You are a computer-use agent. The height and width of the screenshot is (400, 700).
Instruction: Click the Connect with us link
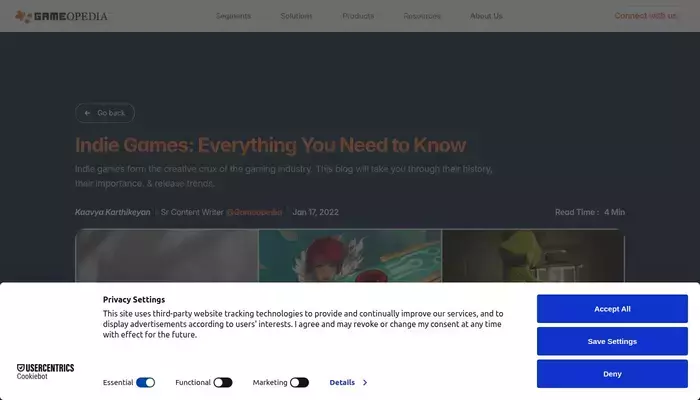pyautogui.click(x=646, y=16)
